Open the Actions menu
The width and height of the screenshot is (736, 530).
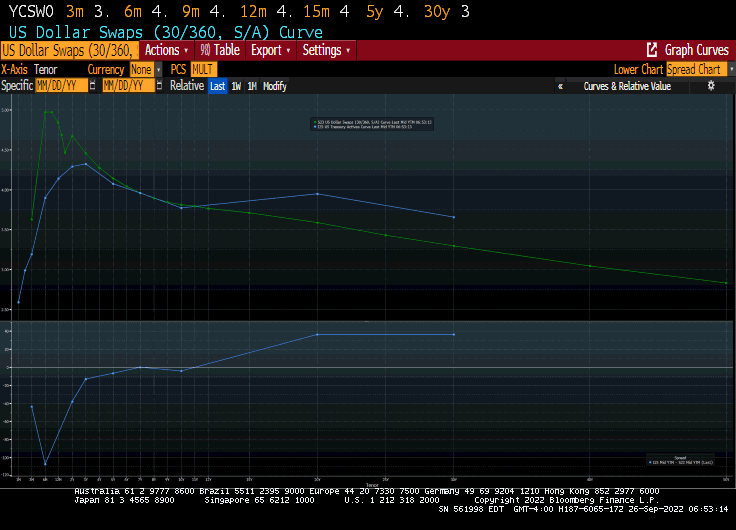point(165,50)
